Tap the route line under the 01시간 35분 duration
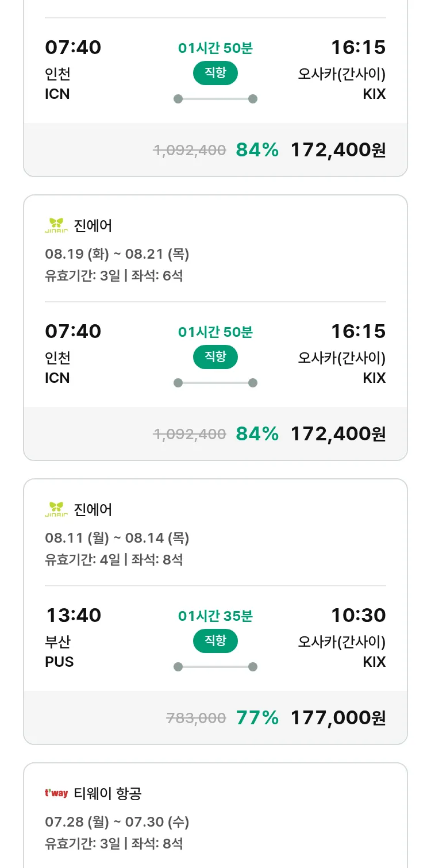 pyautogui.click(x=215, y=667)
